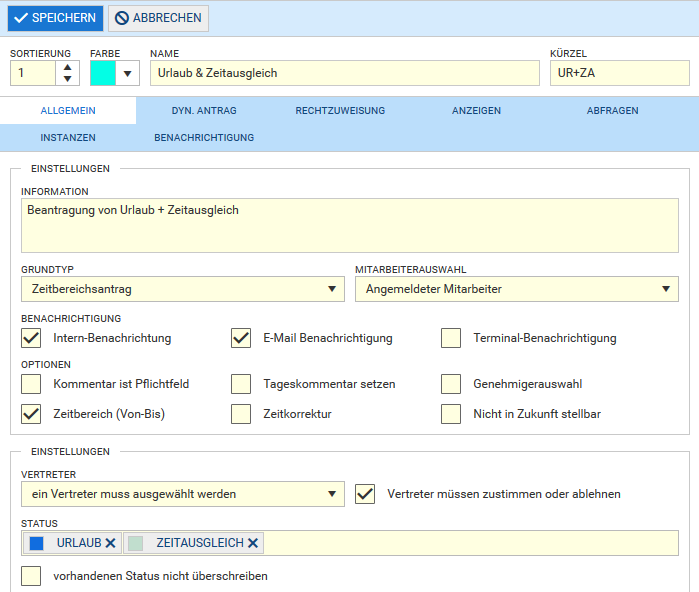Open the Farbe color dropdown arrow

[x=127, y=73]
